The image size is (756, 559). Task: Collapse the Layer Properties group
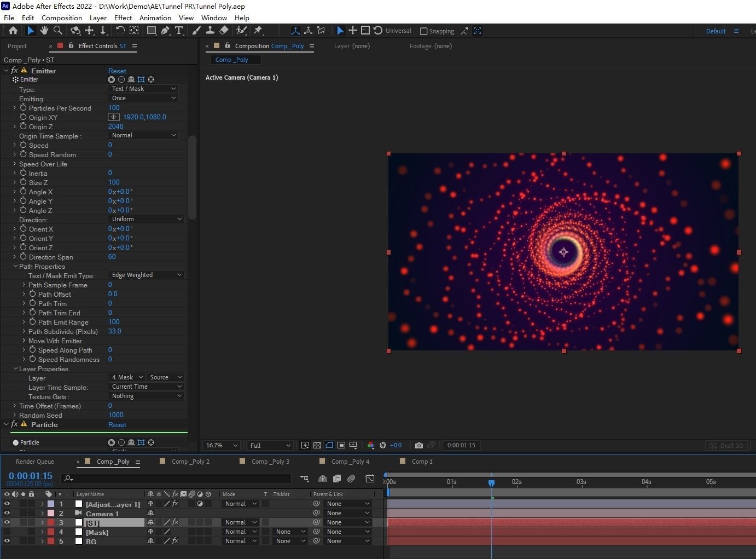(x=15, y=369)
